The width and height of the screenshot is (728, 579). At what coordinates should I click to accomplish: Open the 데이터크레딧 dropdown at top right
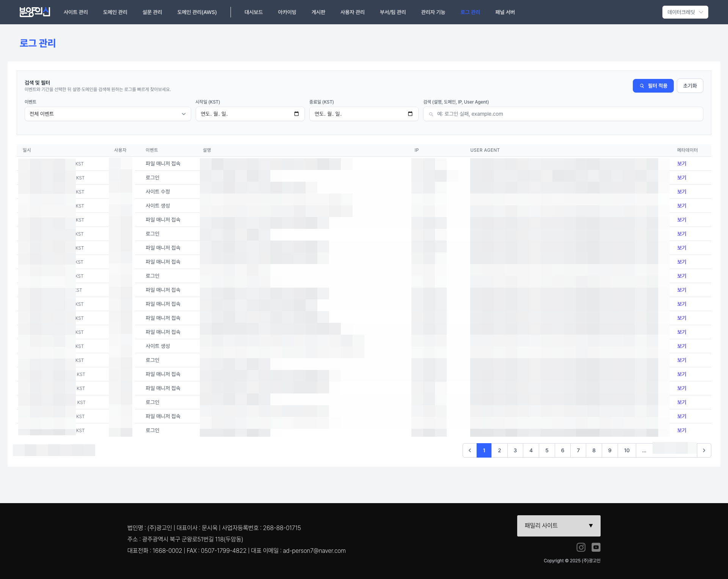[685, 12]
